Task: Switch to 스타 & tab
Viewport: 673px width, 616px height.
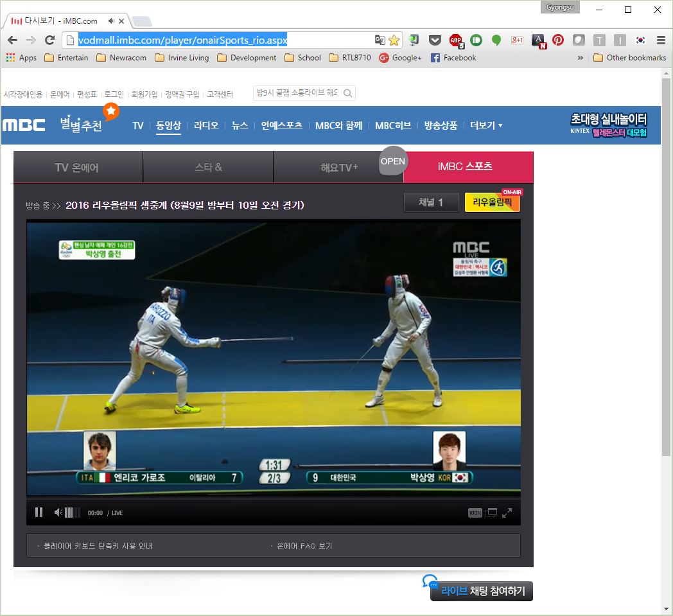Action: 208,167
